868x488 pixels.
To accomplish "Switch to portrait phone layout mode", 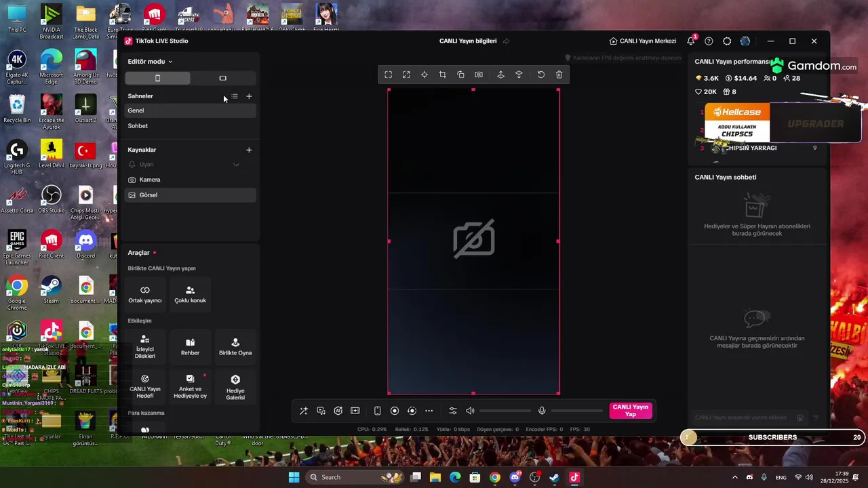I will point(157,78).
